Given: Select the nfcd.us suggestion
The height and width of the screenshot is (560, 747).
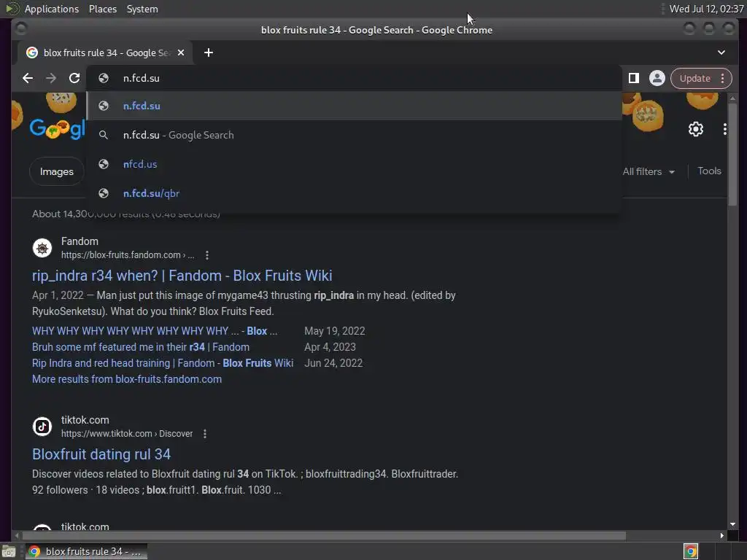Looking at the screenshot, I should [354, 164].
